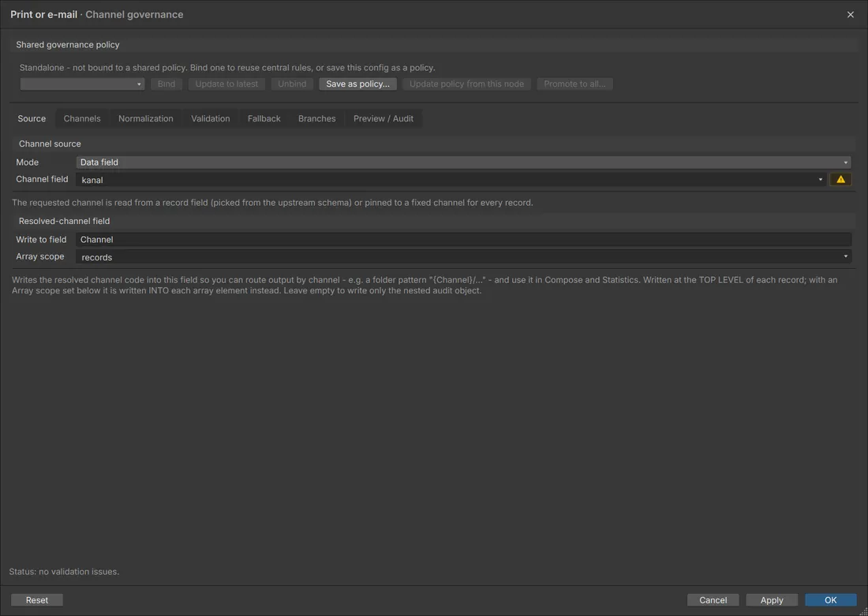
Task: Switch to the Channels tab
Action: point(82,118)
